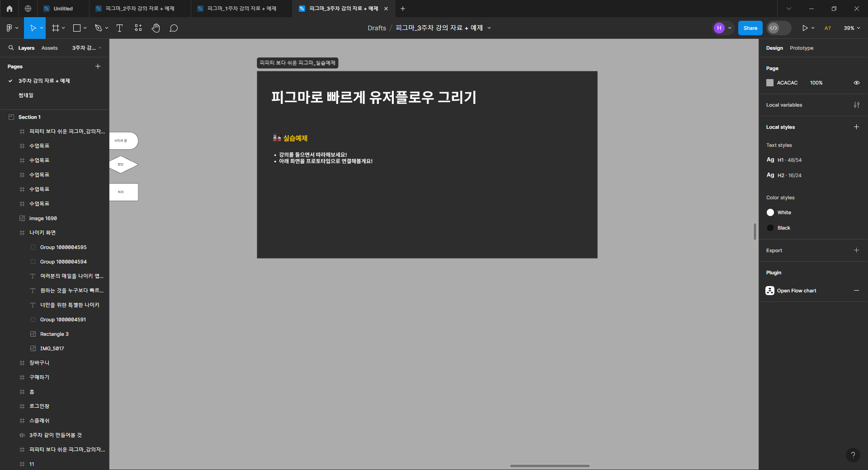Open the community globe icon

pos(28,9)
